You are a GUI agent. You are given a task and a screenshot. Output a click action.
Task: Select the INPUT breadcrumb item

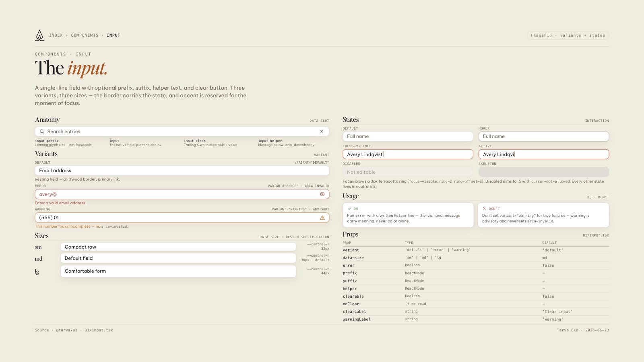tap(114, 35)
